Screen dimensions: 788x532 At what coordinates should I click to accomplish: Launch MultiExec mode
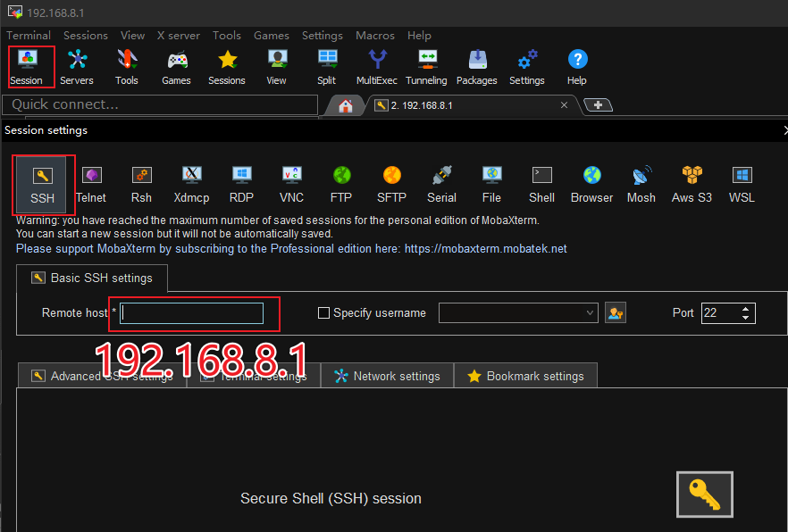376,67
